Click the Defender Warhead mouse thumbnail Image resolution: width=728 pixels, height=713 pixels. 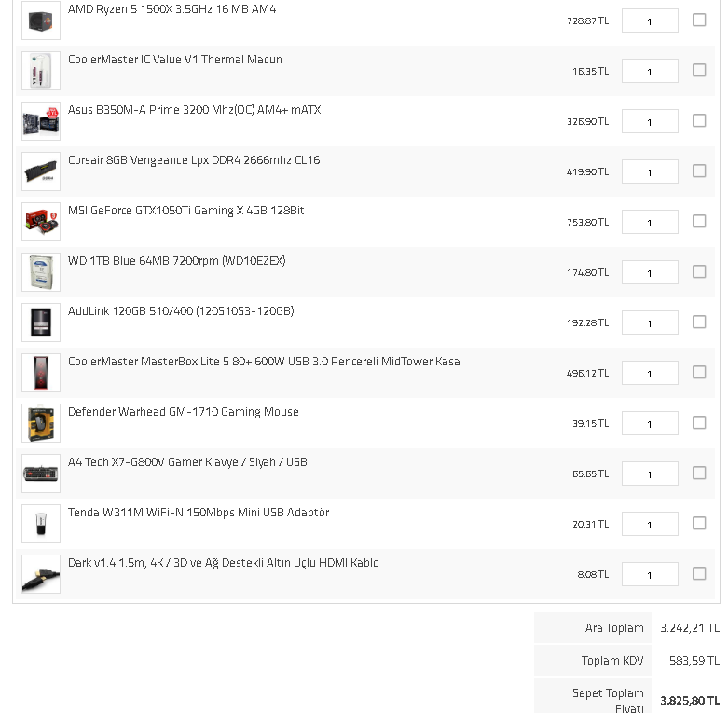(41, 423)
